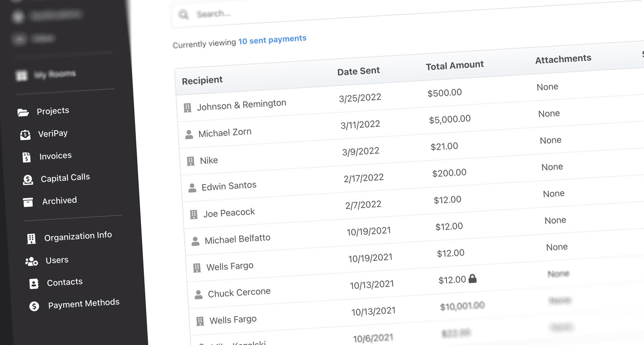Image resolution: width=644 pixels, height=345 pixels.
Task: Click the $5,000.00 amount cell
Action: tap(450, 120)
